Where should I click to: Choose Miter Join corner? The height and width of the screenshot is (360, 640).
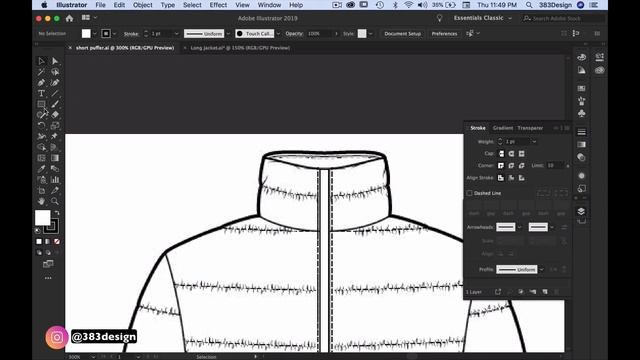(501, 165)
